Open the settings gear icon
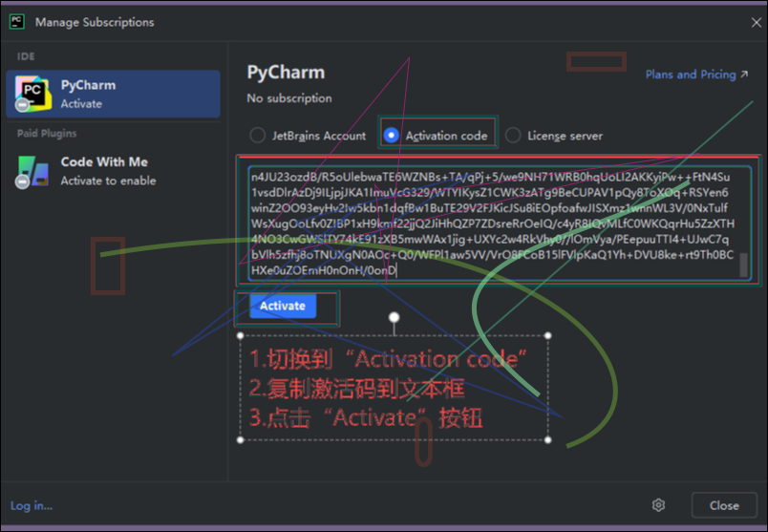Screen dimensions: 768x532 click(658, 505)
